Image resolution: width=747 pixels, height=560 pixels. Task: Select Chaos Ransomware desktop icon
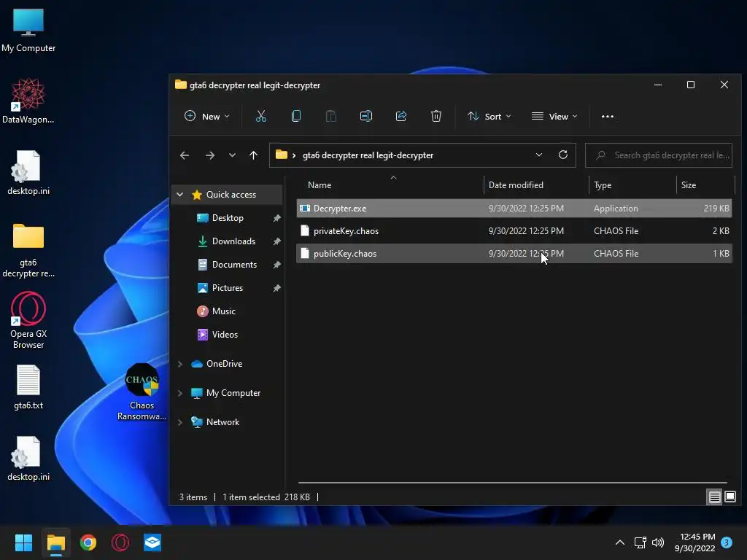pyautogui.click(x=142, y=392)
